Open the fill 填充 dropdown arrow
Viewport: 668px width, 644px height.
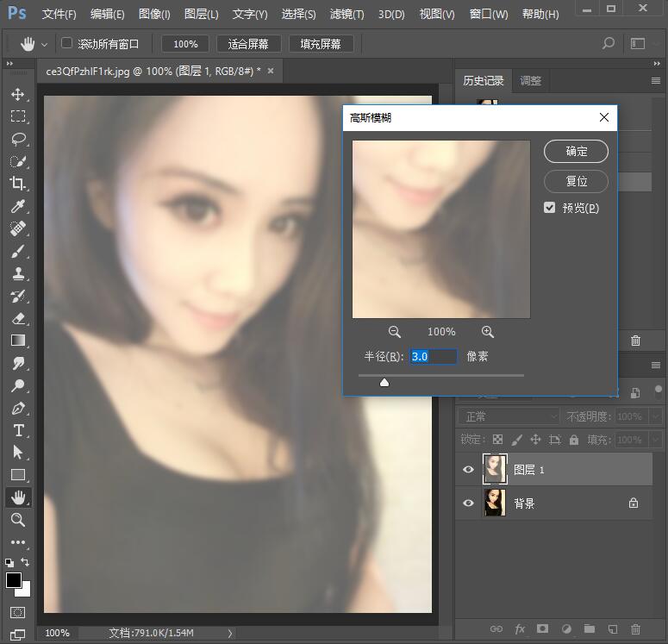coord(655,440)
